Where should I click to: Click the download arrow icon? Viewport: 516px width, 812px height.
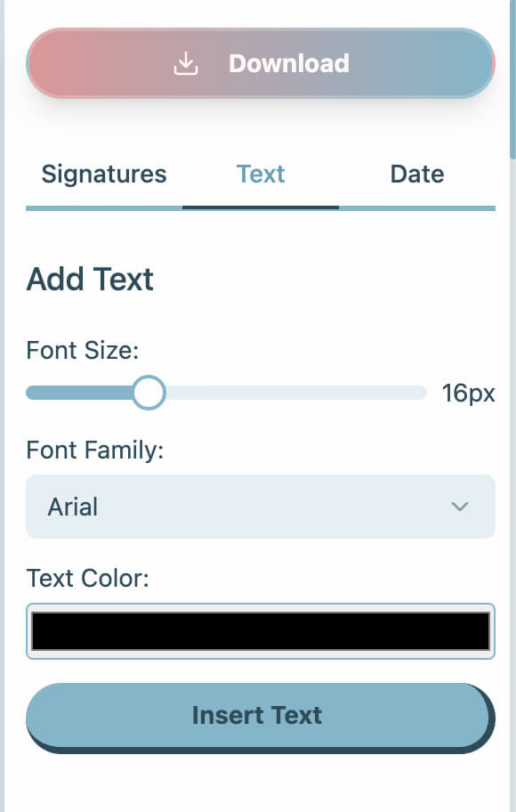click(x=185, y=62)
